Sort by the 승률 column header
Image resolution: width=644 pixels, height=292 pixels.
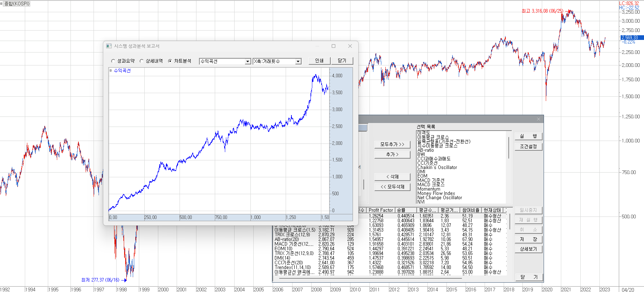[x=406, y=210]
